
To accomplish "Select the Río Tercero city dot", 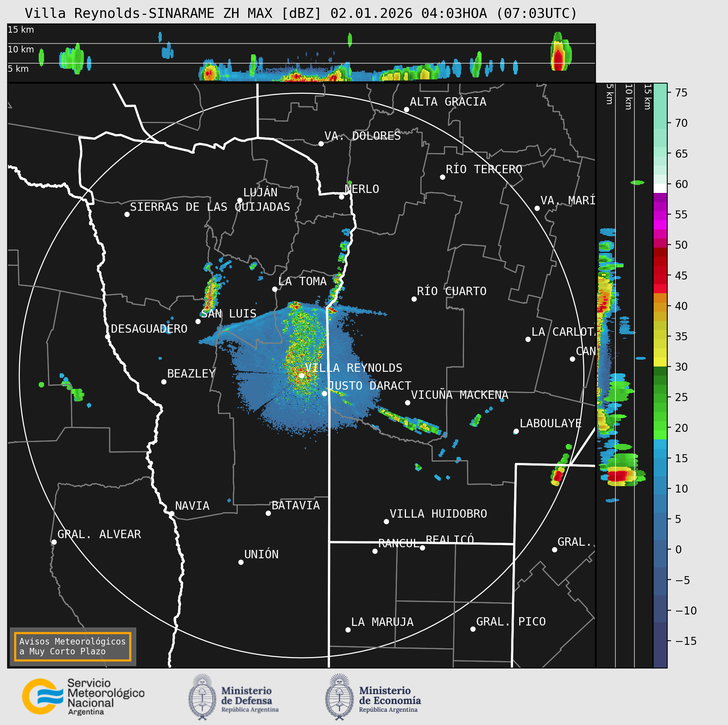I will tap(442, 177).
